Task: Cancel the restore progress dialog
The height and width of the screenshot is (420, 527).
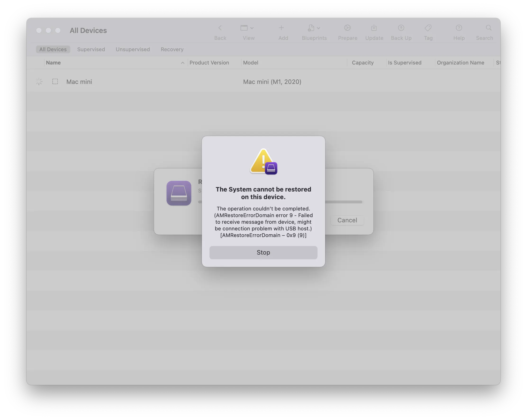Action: coord(347,220)
